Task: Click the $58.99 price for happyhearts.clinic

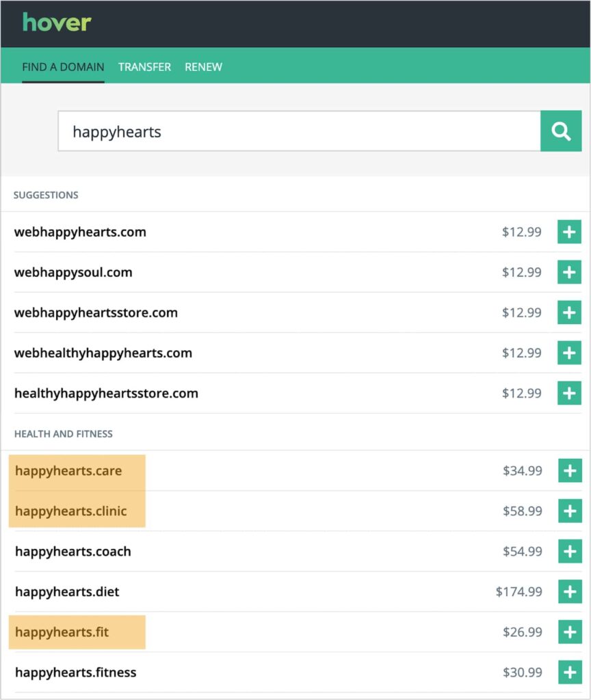Action: [x=522, y=511]
